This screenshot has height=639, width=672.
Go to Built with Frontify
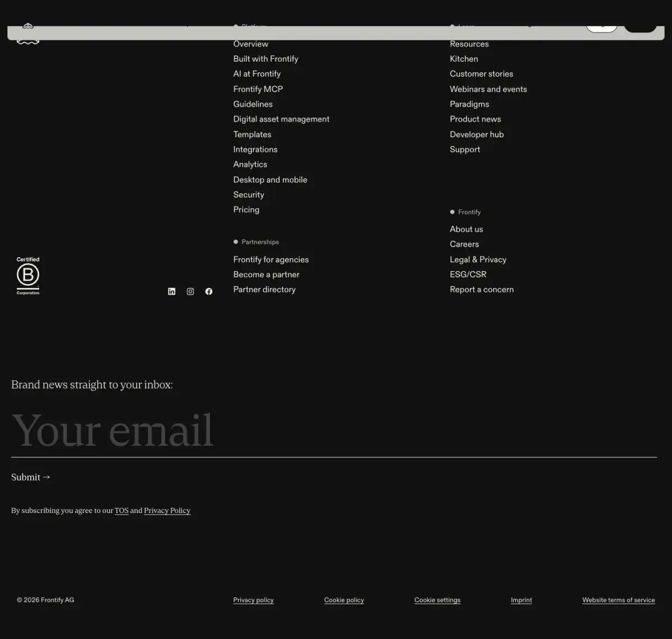(x=266, y=59)
